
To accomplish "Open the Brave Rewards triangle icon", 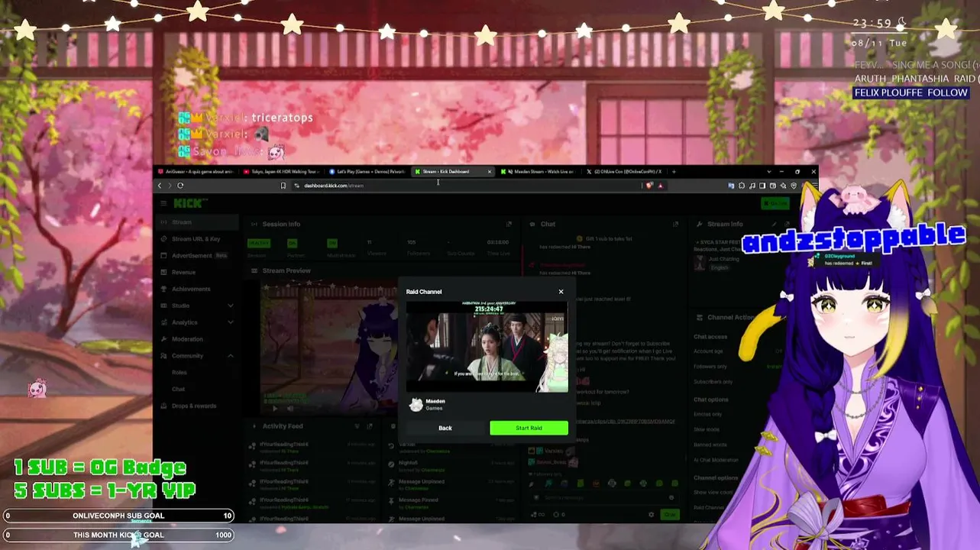I will coord(660,186).
